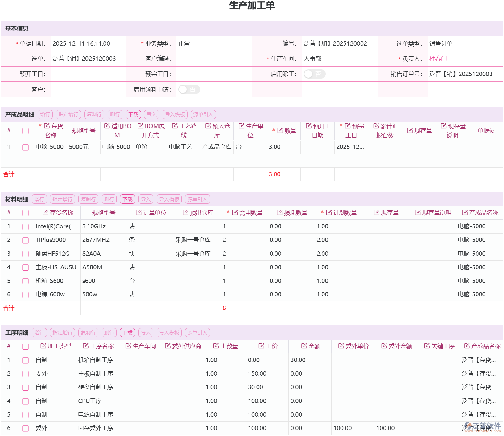The width and height of the screenshot is (504, 436).
Task: Click 下载 in the 材料明细 toolbar
Action: 127,199
